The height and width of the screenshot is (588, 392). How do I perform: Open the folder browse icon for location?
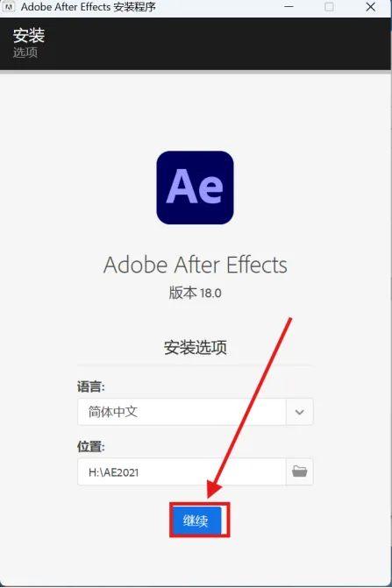pyautogui.click(x=299, y=471)
